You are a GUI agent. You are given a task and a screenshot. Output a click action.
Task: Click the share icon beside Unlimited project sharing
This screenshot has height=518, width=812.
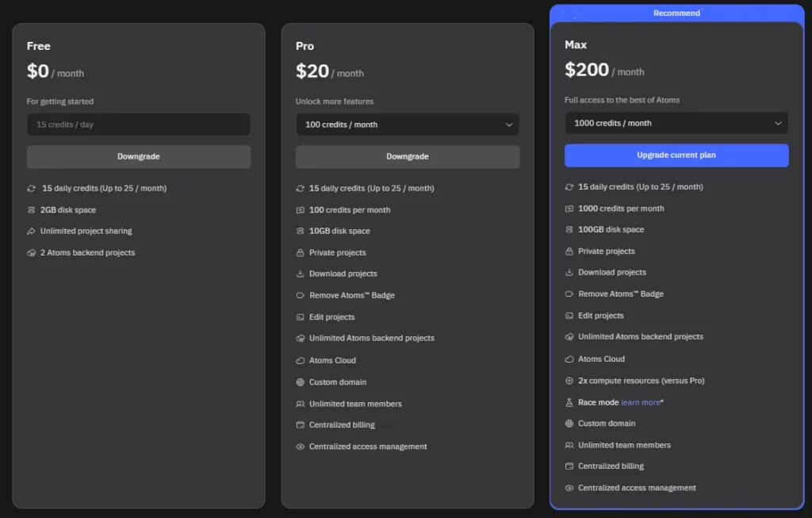pyautogui.click(x=31, y=231)
